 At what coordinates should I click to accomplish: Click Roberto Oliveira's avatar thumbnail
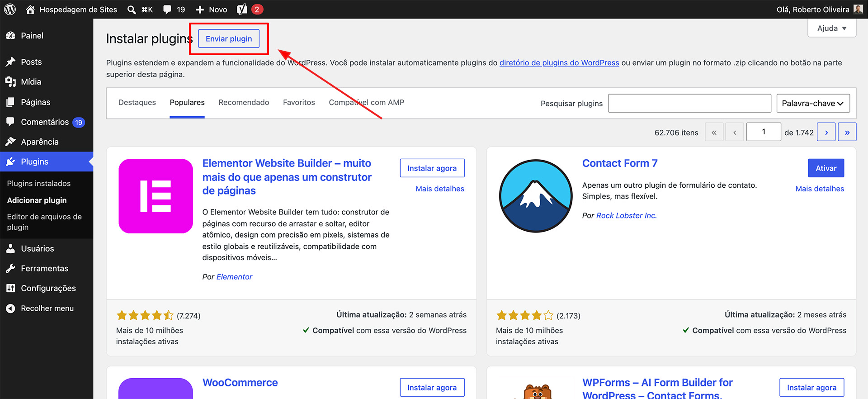click(858, 9)
